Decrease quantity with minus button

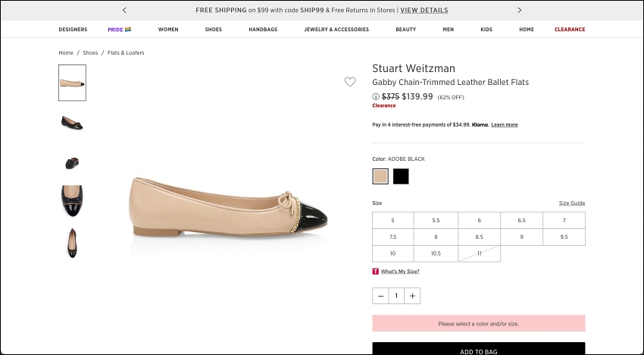point(380,296)
